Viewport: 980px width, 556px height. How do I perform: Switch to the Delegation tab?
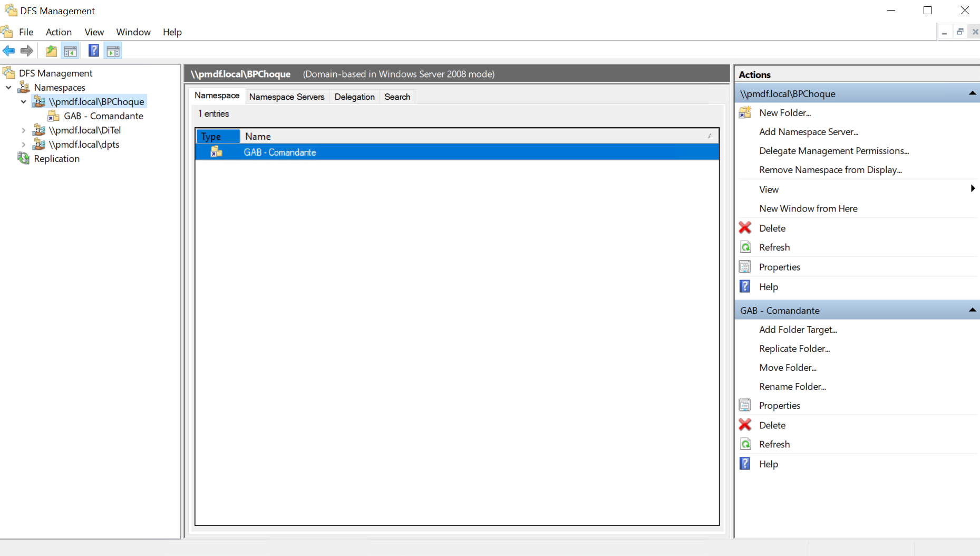tap(354, 97)
